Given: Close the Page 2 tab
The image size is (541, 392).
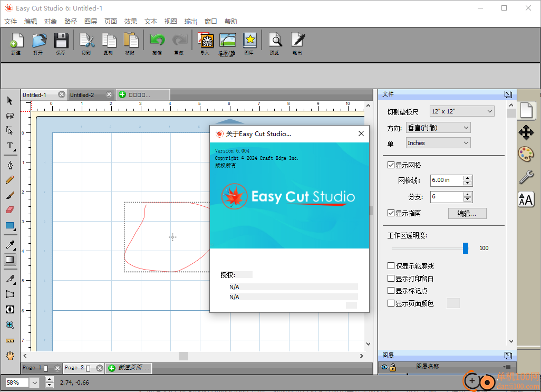Looking at the screenshot, I should (100, 368).
